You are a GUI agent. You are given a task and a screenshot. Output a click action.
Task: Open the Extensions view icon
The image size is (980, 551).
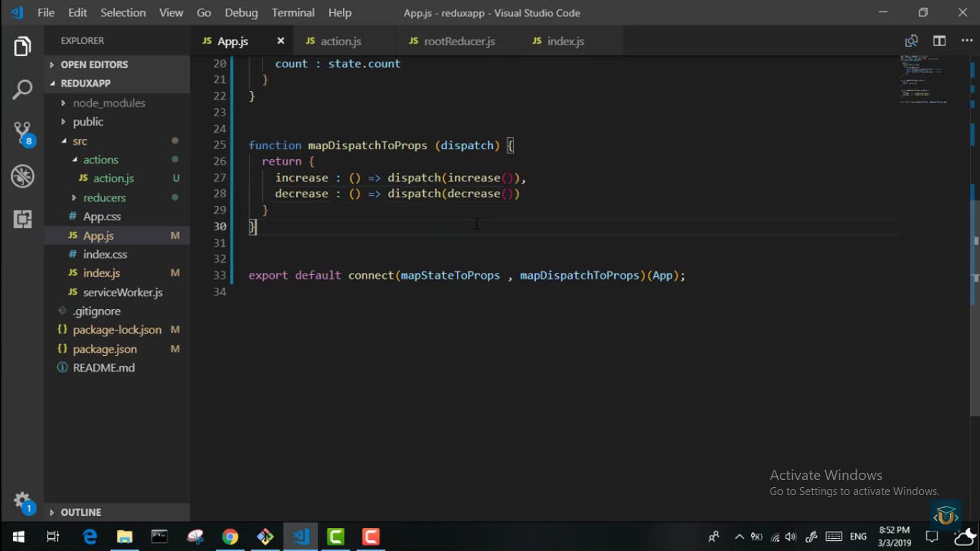pyautogui.click(x=22, y=219)
